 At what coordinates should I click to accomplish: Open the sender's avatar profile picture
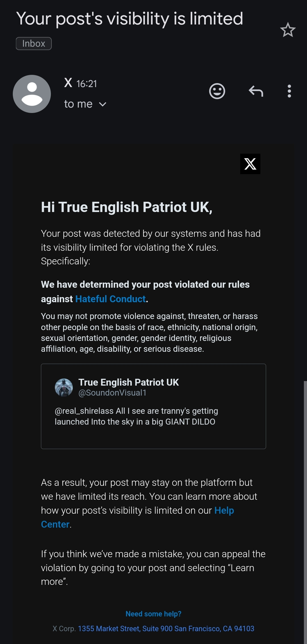(x=32, y=94)
